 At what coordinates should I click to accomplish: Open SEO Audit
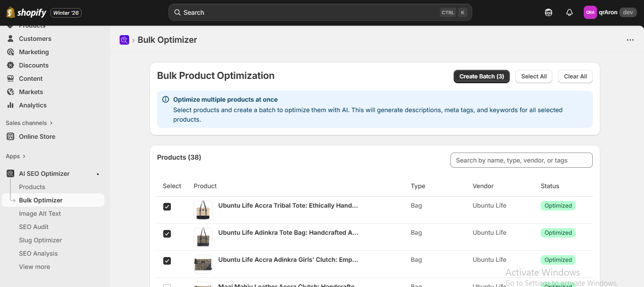[x=34, y=227]
